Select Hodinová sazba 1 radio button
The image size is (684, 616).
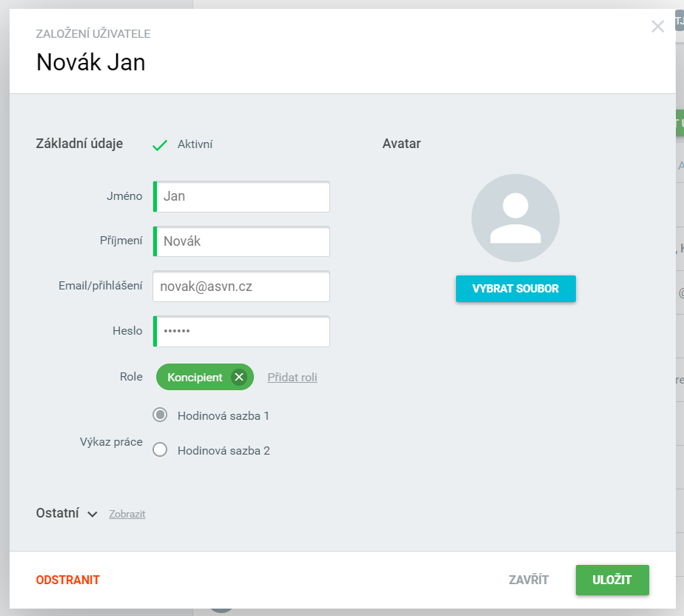160,415
